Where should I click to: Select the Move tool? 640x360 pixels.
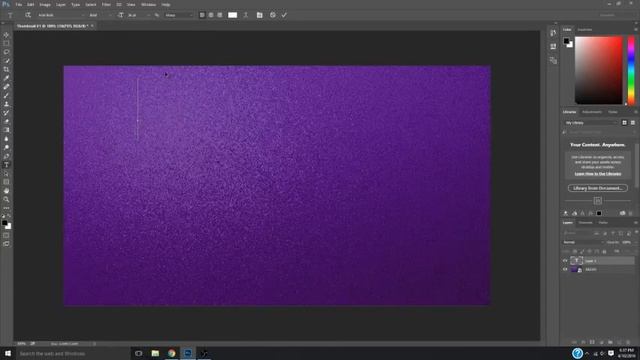click(6, 35)
